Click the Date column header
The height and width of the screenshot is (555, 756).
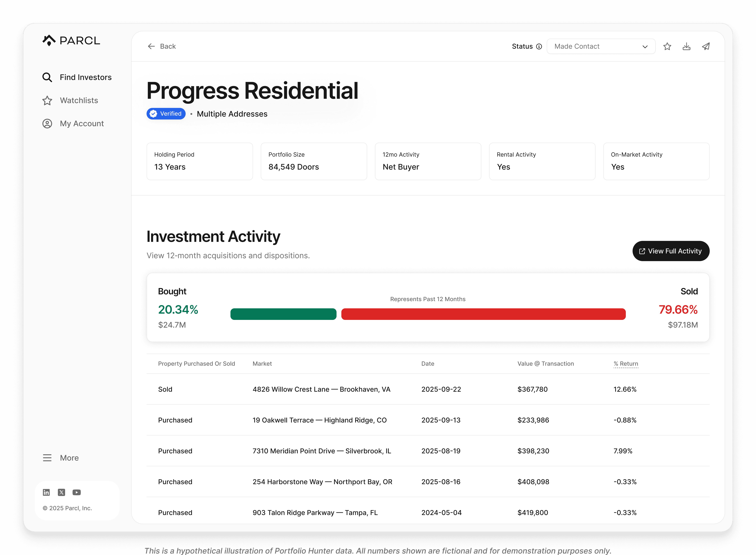pyautogui.click(x=428, y=364)
